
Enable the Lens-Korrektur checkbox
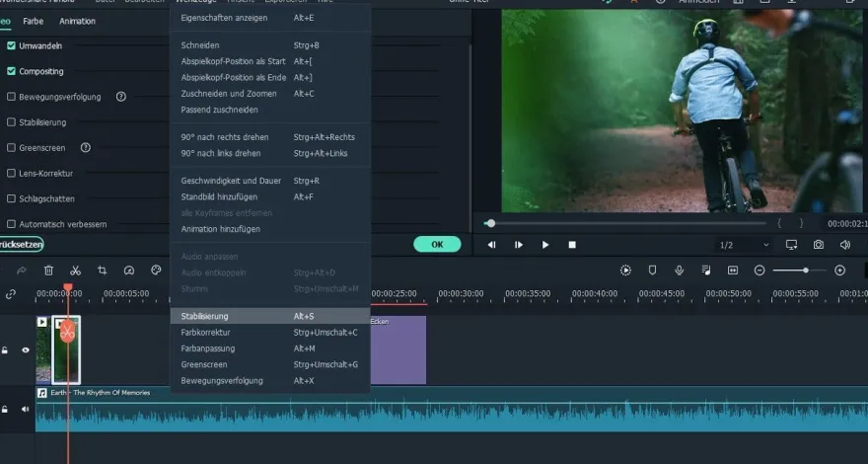coord(11,173)
